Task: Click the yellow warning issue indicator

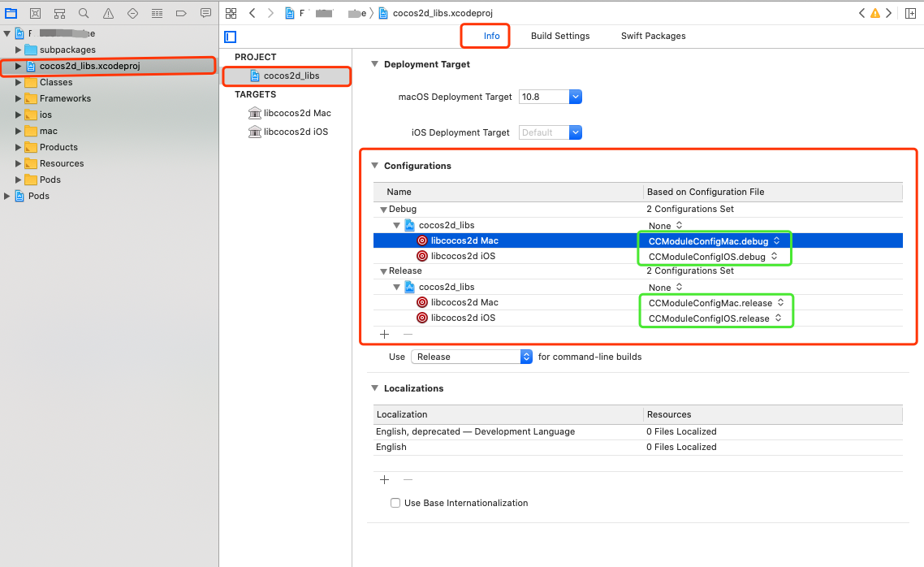Action: [x=875, y=13]
